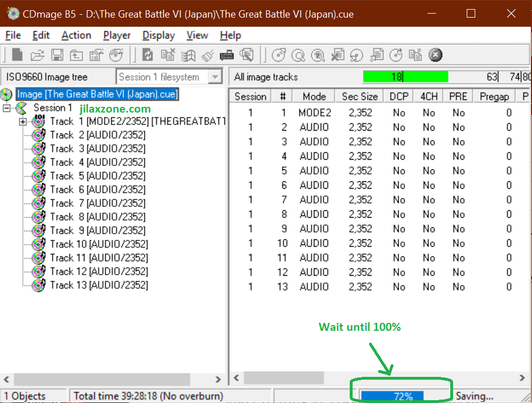532x403 pixels.
Task: Expand the Track 1 MODE2 tree node
Action: pyautogui.click(x=23, y=122)
